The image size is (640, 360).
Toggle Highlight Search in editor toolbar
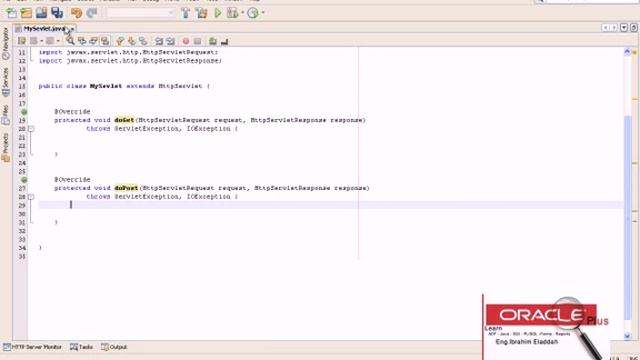(x=105, y=41)
